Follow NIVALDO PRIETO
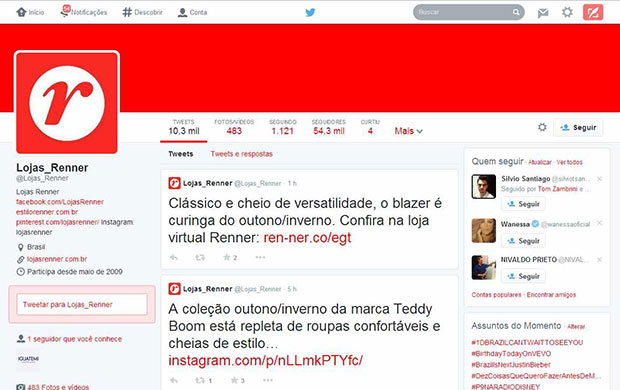620x390 pixels. [x=523, y=276]
